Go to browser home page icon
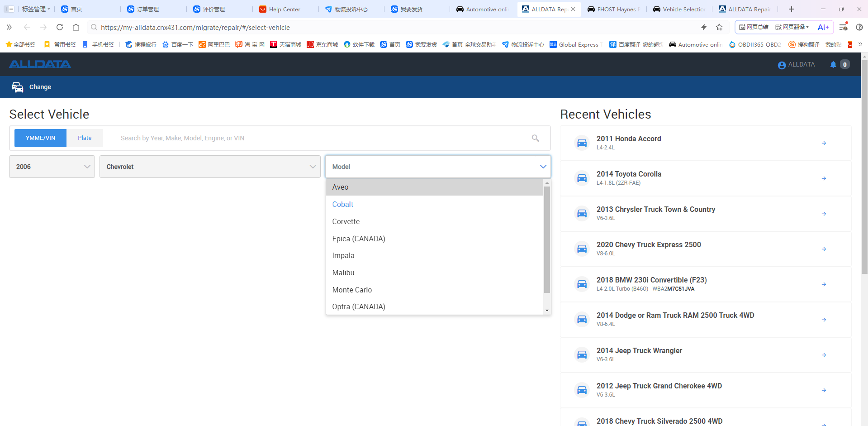868x426 pixels. (76, 27)
